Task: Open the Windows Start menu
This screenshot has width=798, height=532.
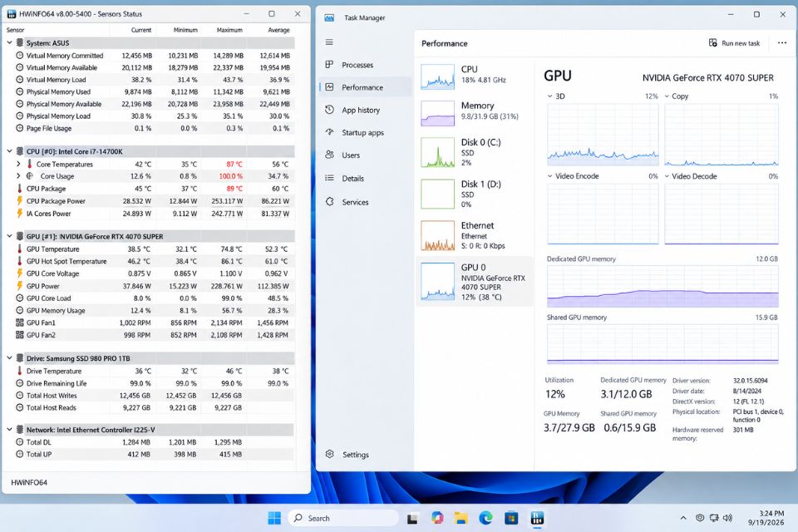Action: [274, 518]
